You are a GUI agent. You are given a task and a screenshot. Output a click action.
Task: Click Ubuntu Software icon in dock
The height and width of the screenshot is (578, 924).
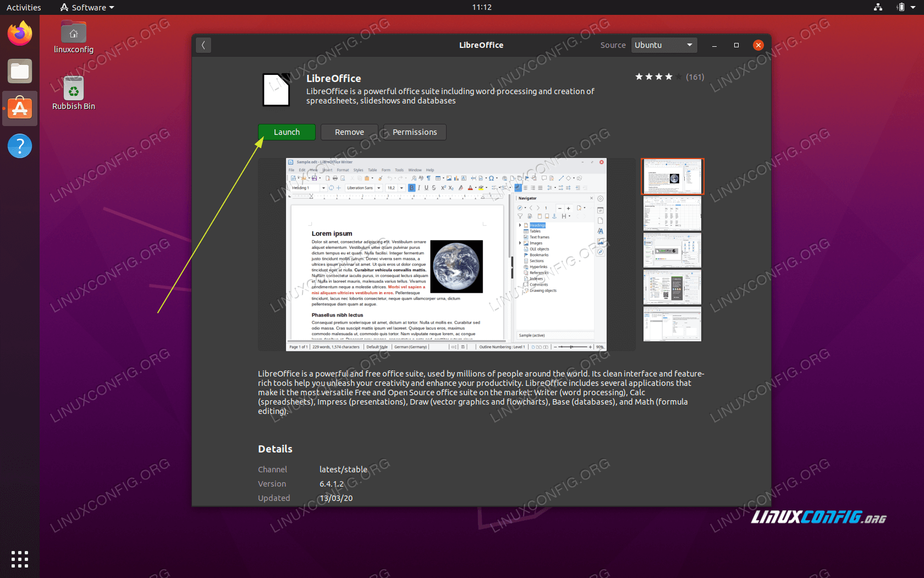20,108
